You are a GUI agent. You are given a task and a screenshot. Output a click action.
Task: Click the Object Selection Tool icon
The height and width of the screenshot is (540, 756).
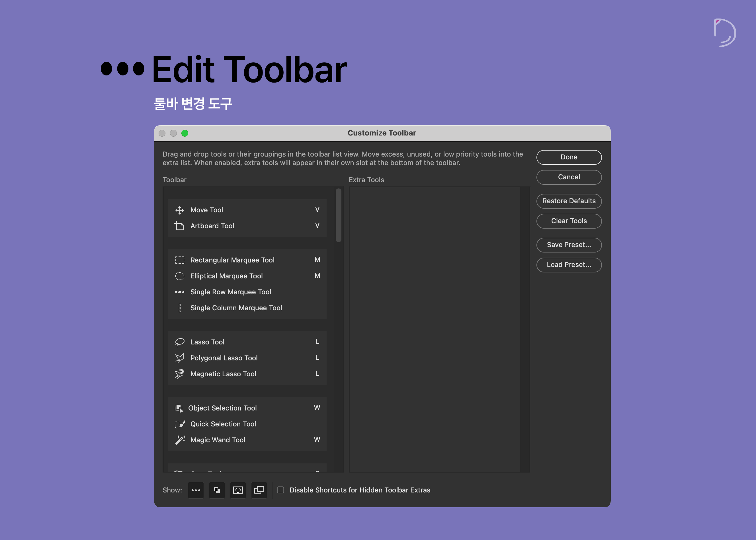tap(179, 408)
